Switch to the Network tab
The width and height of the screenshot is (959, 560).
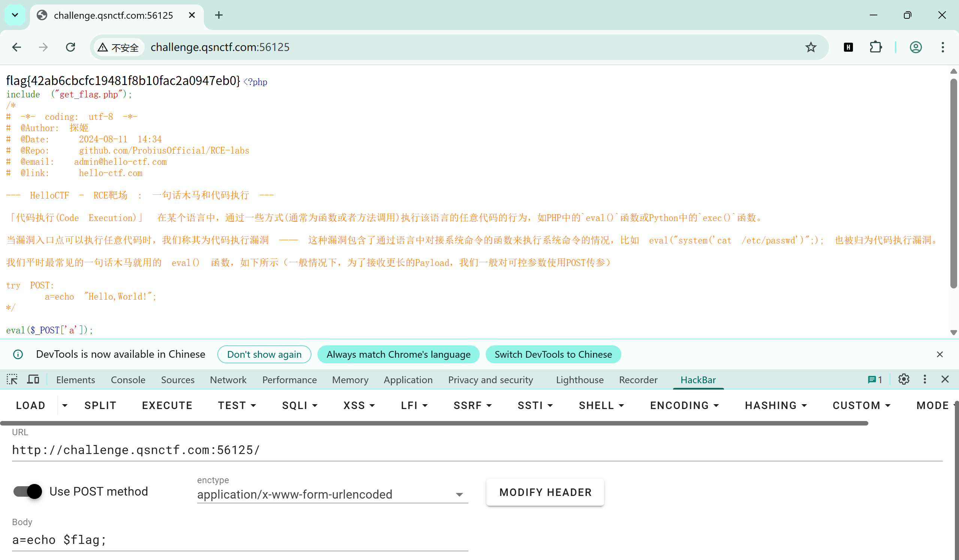(228, 380)
